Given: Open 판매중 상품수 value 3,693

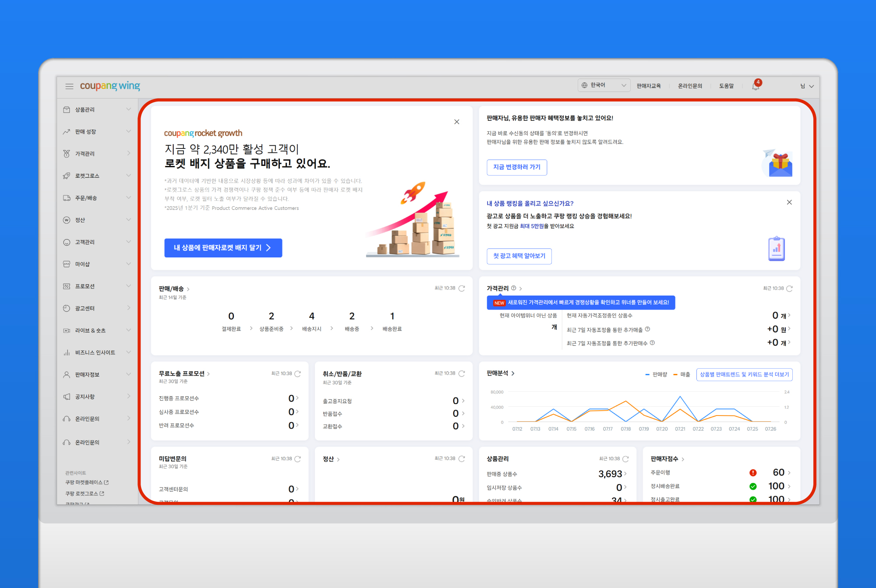Looking at the screenshot, I should pos(612,474).
